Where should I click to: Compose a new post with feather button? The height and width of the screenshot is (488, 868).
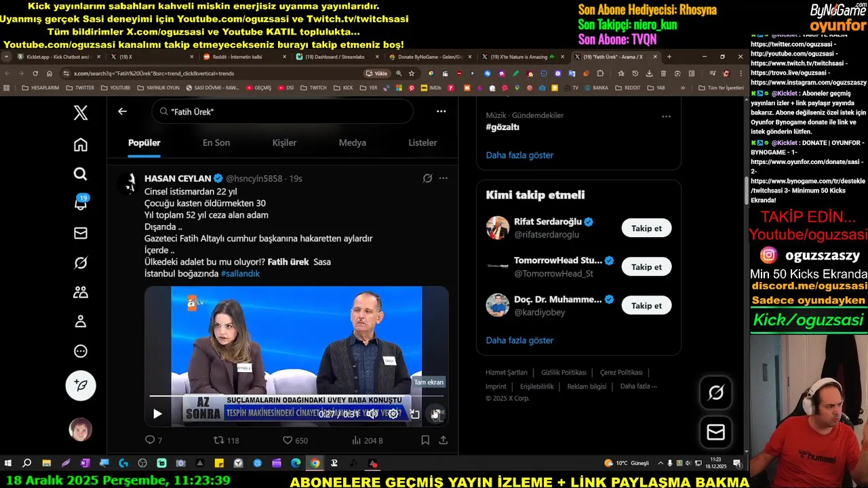(x=80, y=385)
